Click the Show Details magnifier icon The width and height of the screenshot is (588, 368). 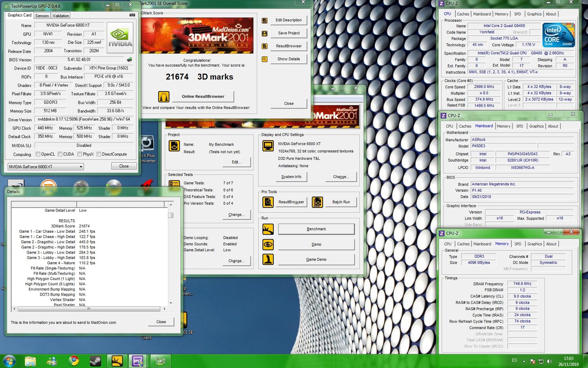coord(264,59)
